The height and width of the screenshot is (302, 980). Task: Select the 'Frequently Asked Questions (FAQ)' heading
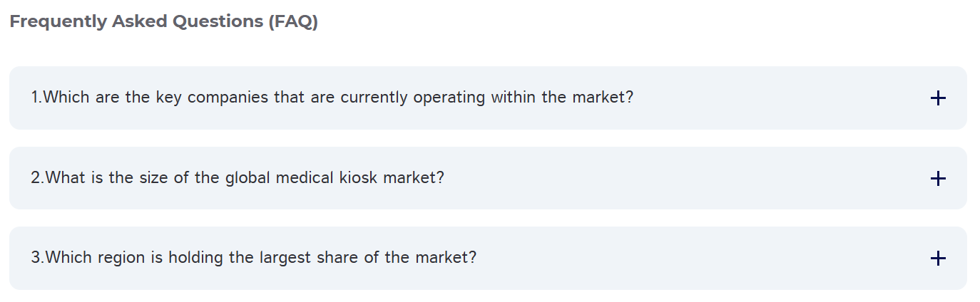pyautogui.click(x=164, y=21)
